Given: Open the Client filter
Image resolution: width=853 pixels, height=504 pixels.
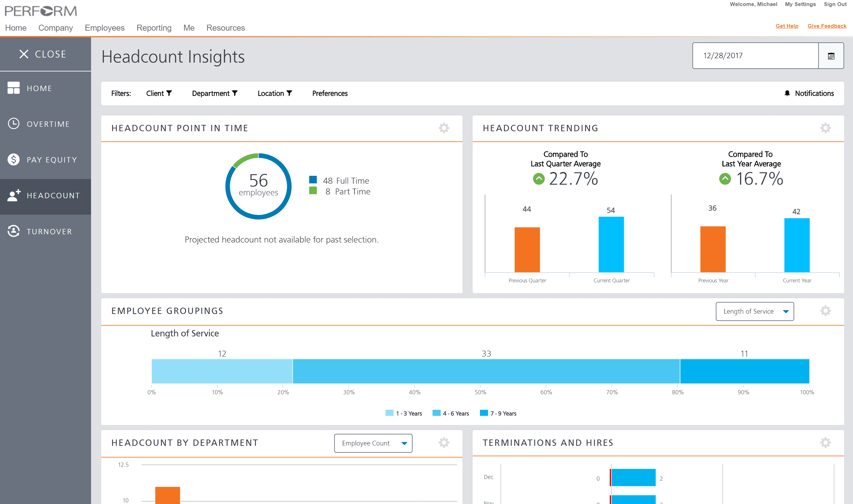Looking at the screenshot, I should click(159, 93).
